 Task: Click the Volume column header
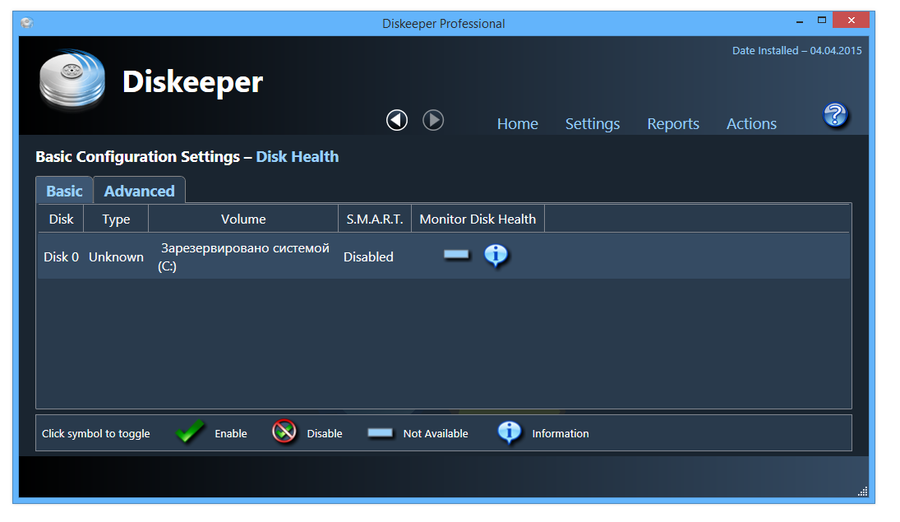[x=243, y=219]
